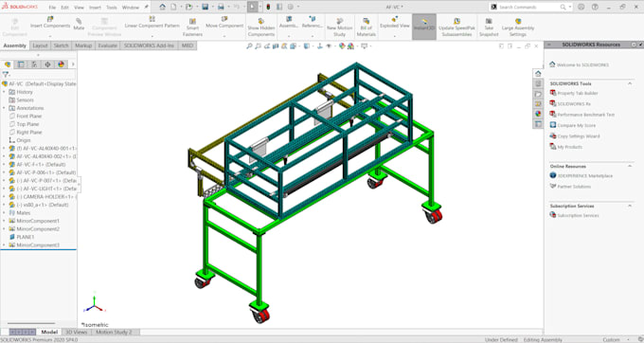Collapse the Subscription Services section

coord(630,206)
